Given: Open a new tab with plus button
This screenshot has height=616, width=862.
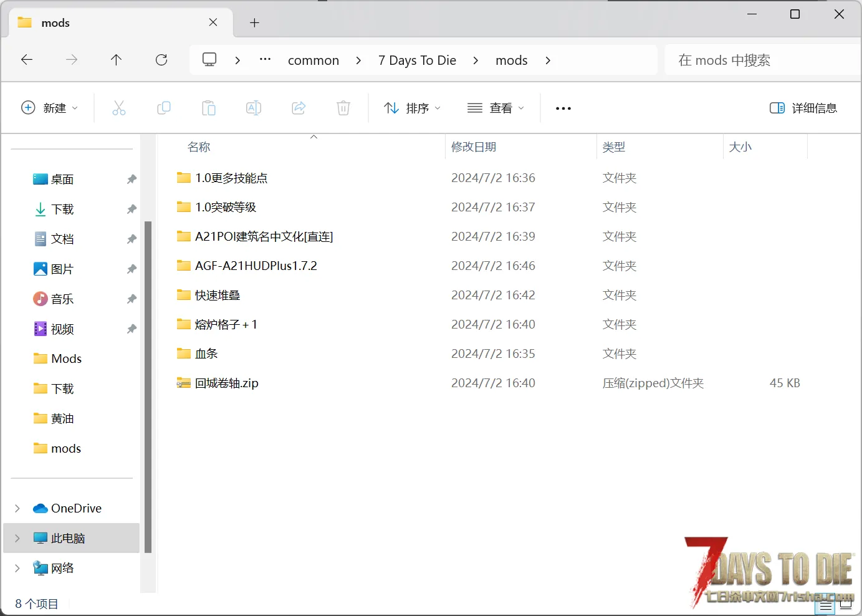Looking at the screenshot, I should point(254,22).
